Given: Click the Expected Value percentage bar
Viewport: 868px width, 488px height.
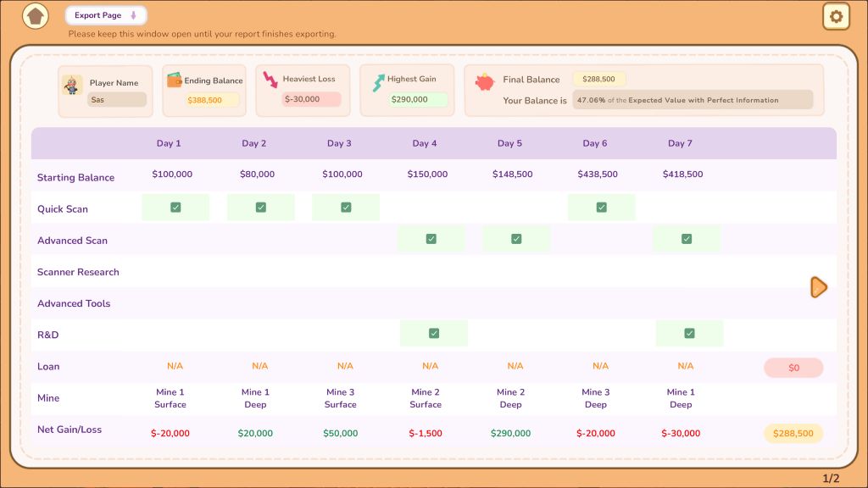Looking at the screenshot, I should (692, 100).
